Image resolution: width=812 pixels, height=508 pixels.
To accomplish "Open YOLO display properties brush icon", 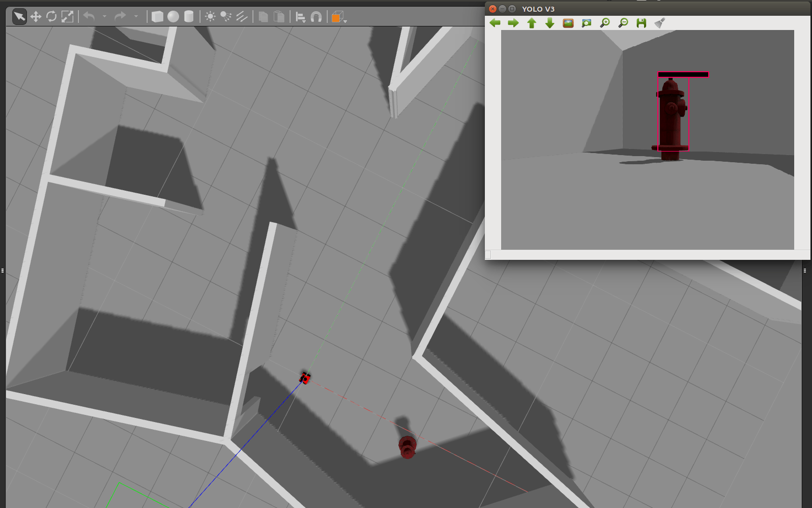I will (660, 23).
